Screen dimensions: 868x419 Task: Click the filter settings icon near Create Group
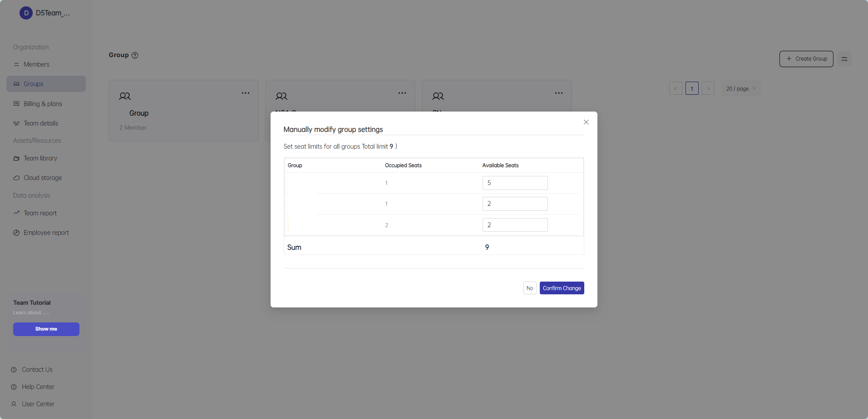coord(844,59)
